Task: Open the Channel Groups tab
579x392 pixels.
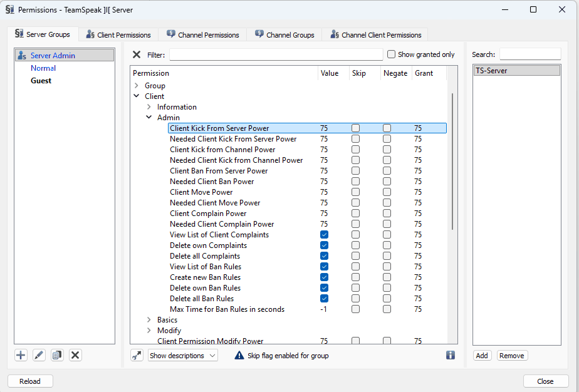Action: [284, 34]
